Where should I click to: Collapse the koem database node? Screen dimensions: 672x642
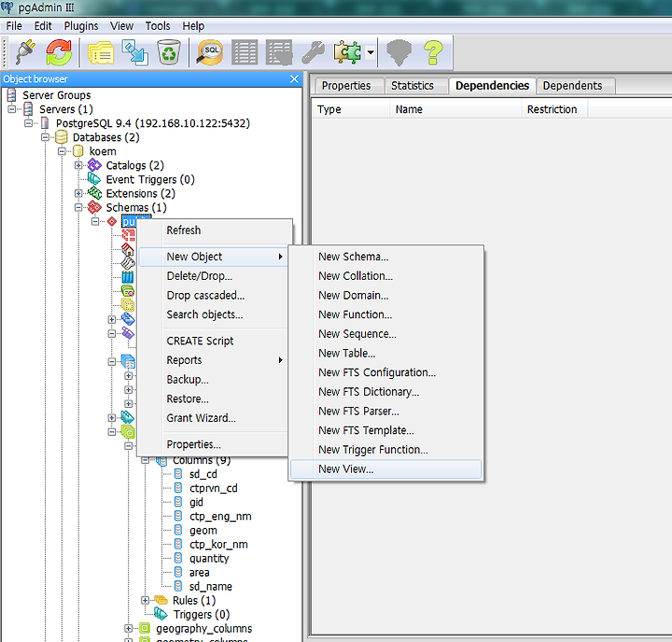click(63, 151)
